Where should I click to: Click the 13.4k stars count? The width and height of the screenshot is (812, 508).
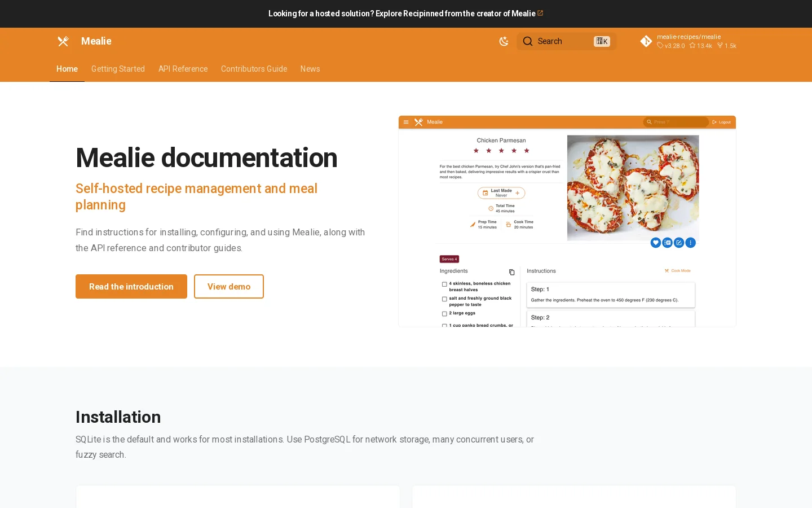[701, 46]
